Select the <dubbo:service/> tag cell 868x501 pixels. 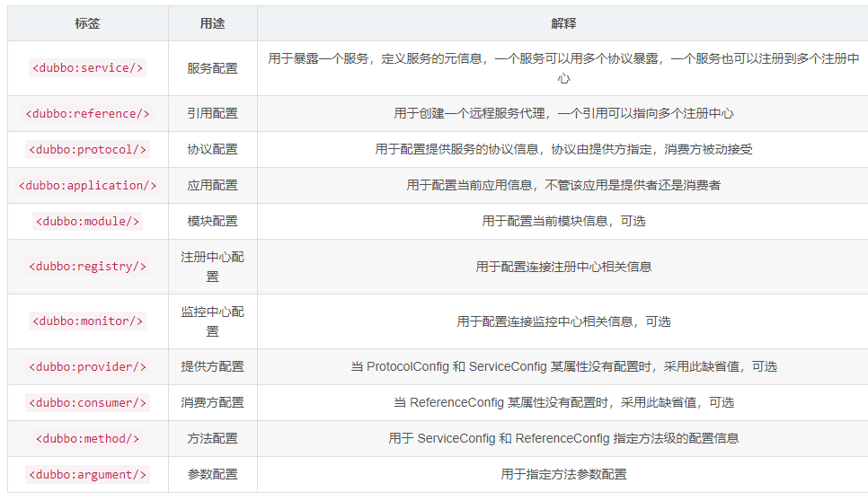[x=87, y=68]
